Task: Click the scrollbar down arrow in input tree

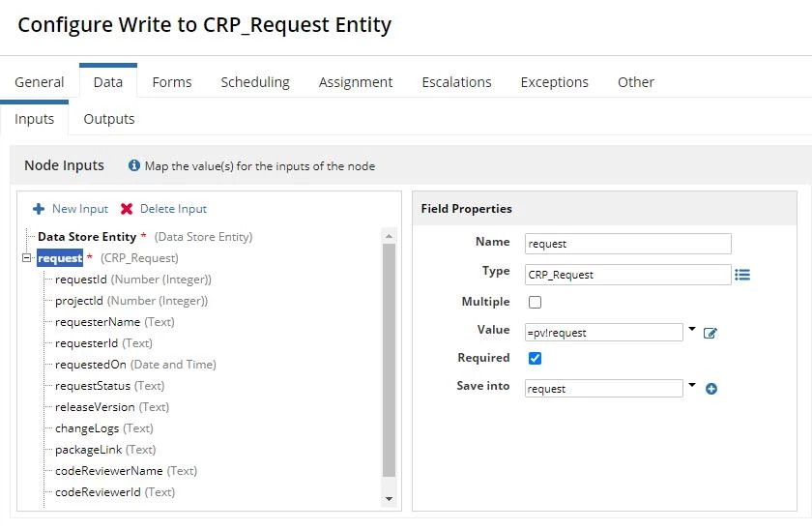Action: [389, 499]
